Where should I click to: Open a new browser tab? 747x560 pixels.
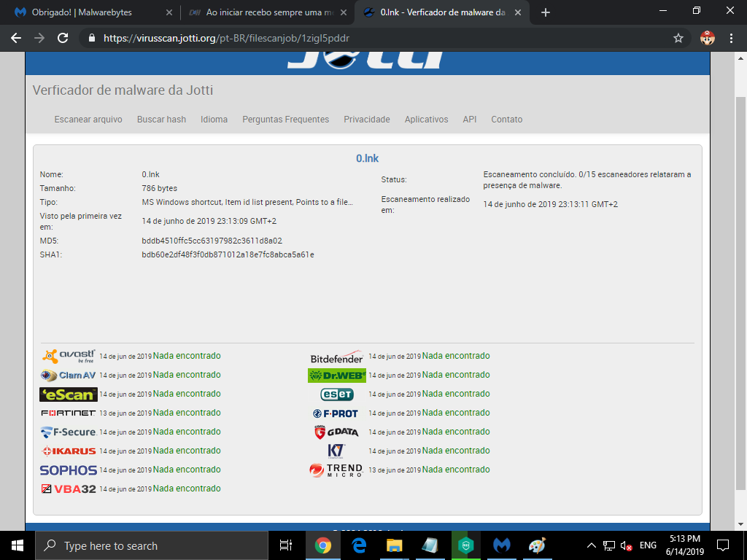coord(546,12)
